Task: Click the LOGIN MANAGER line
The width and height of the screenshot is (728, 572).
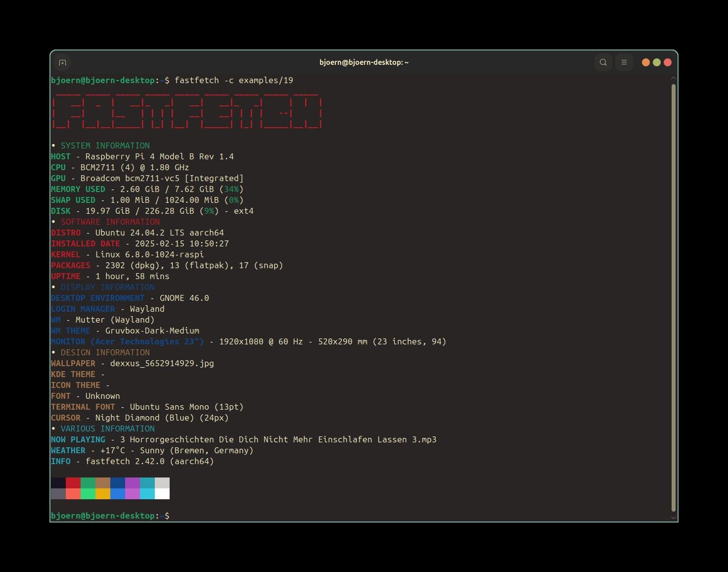Action: coord(108,309)
